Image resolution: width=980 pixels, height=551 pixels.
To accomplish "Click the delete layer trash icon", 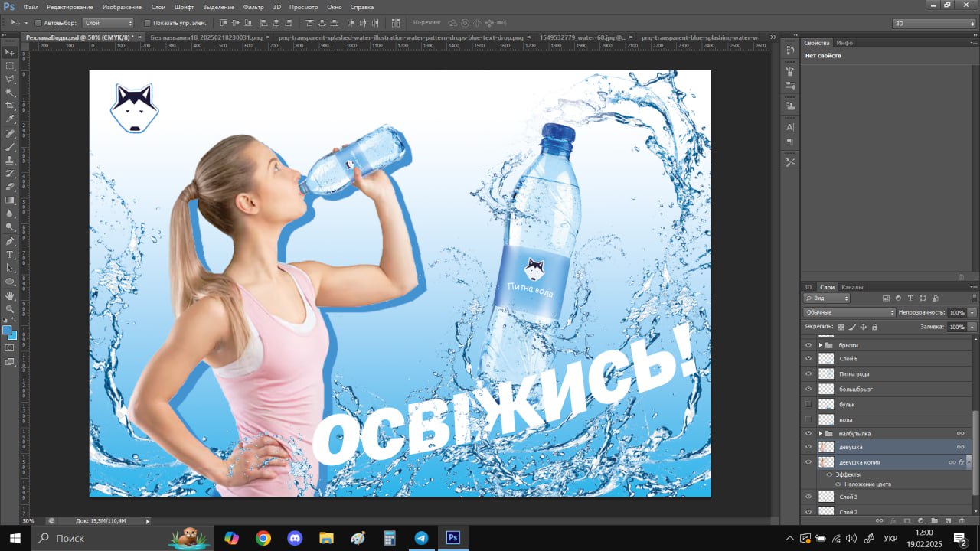I will [961, 520].
